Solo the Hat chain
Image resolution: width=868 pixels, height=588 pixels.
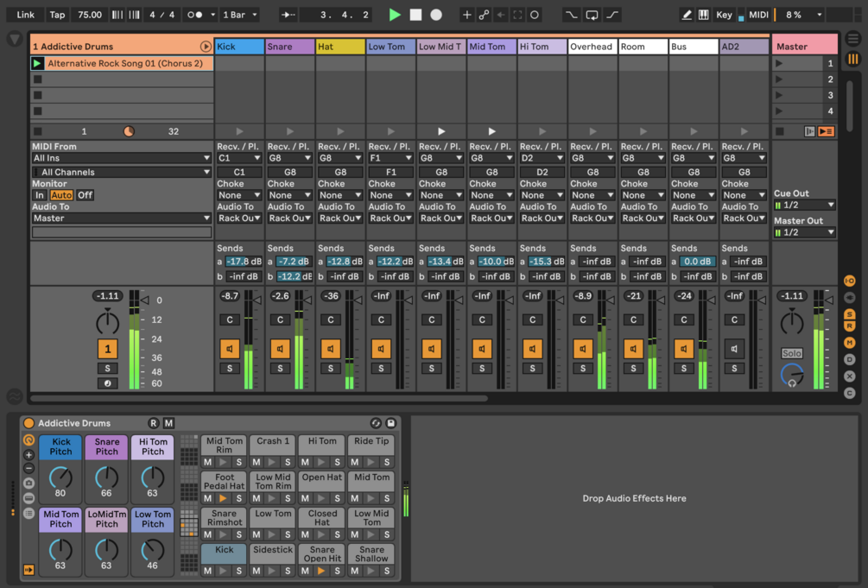point(331,368)
